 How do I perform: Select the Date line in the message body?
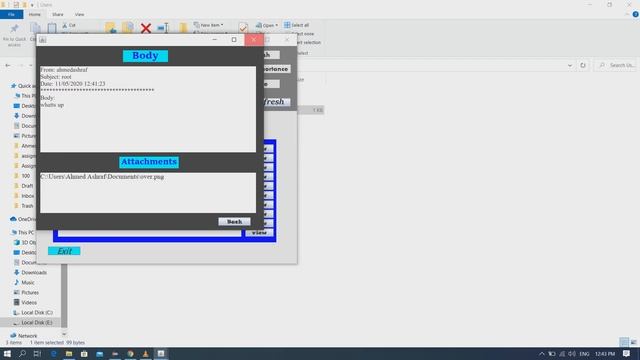[x=73, y=84]
